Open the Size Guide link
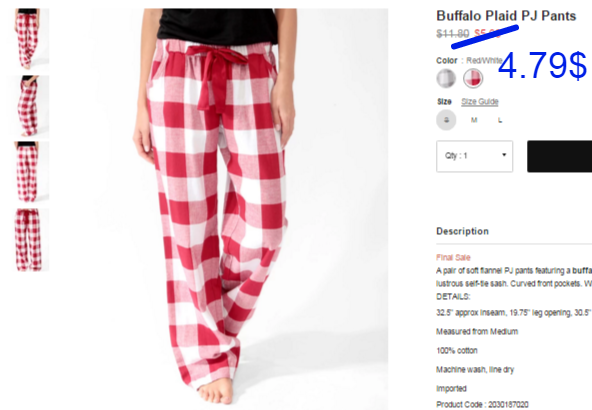The height and width of the screenshot is (410, 592). (x=479, y=102)
